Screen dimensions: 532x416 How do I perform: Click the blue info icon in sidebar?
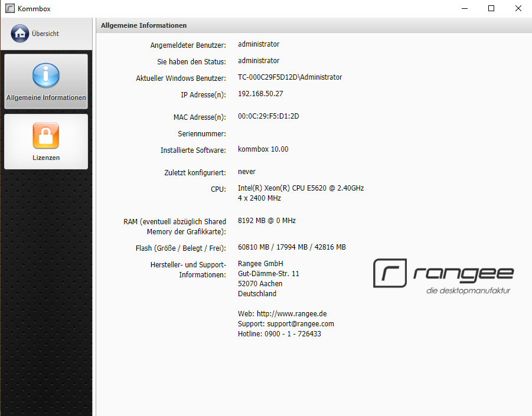(x=46, y=76)
